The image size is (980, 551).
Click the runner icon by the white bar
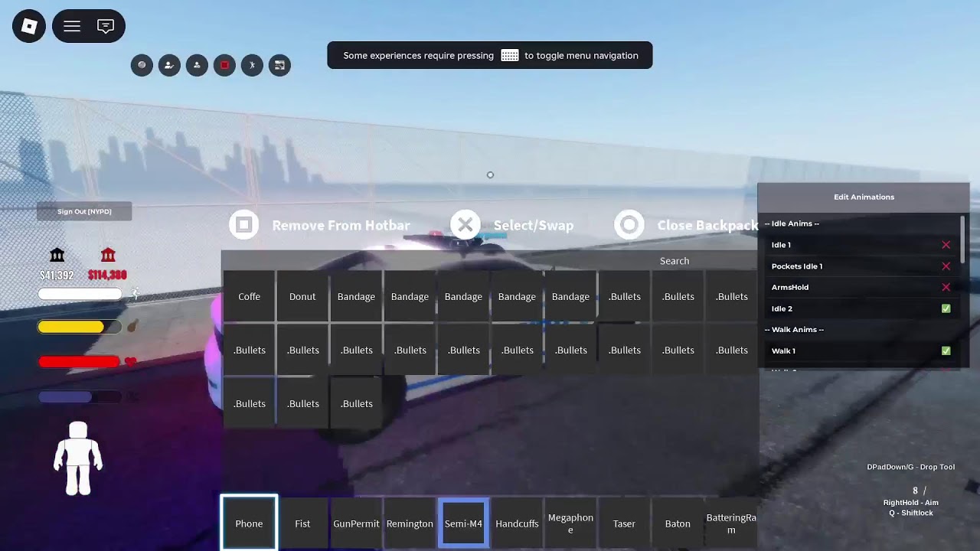(135, 293)
